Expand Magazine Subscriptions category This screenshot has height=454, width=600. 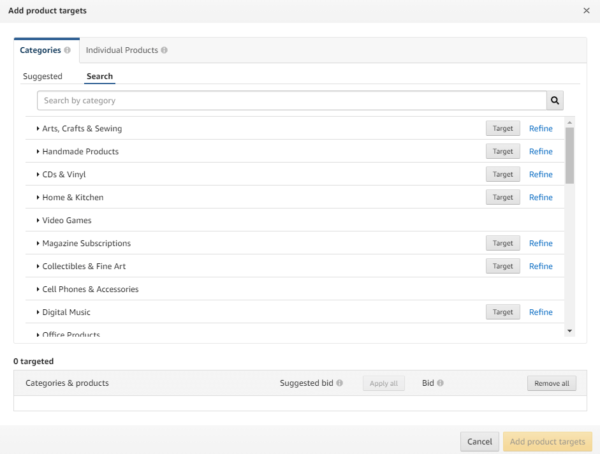[x=38, y=243]
